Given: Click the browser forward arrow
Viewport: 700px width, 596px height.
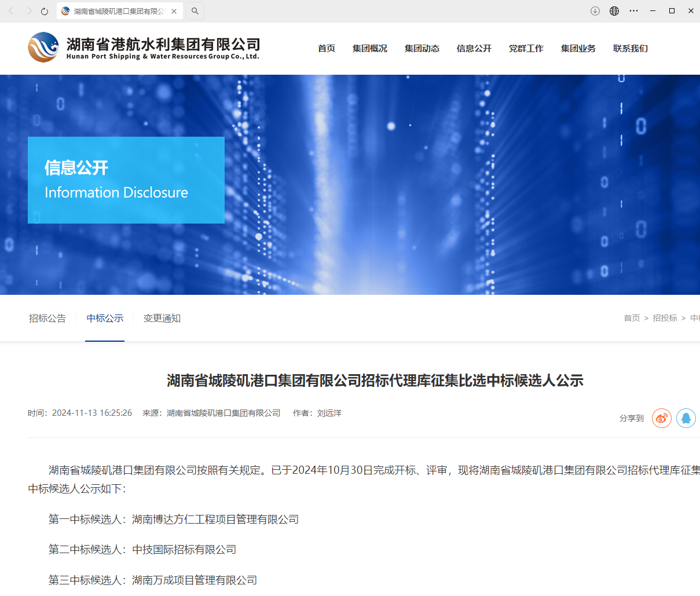Looking at the screenshot, I should (29, 11).
